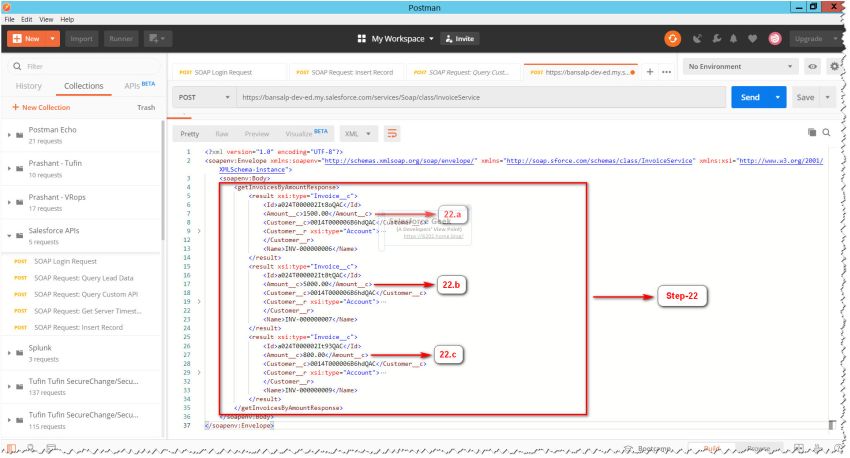This screenshot has width=850, height=458.
Task: Copy response body to clipboard
Action: (x=812, y=132)
